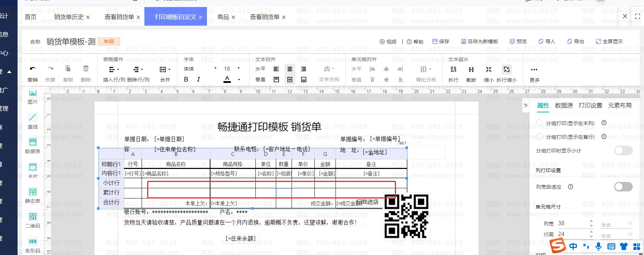
Task: Enable the 列宽自适应 switch
Action: pyautogui.click(x=623, y=187)
